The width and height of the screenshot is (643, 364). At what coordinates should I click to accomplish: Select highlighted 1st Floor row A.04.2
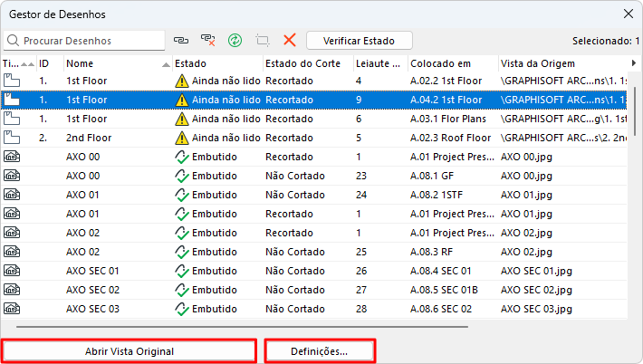[x=314, y=100]
